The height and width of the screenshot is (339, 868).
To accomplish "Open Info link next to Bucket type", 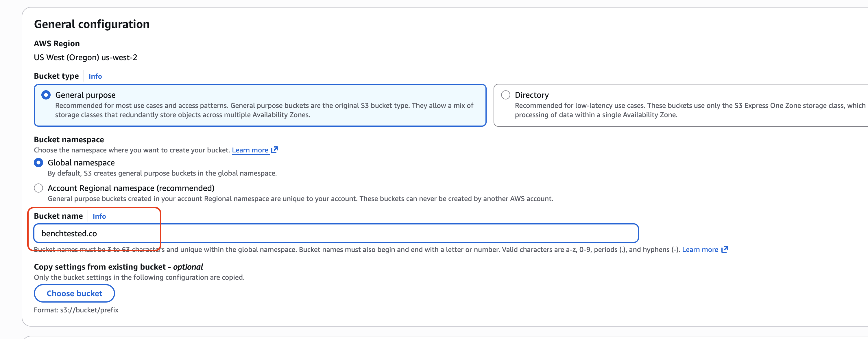I will [95, 76].
